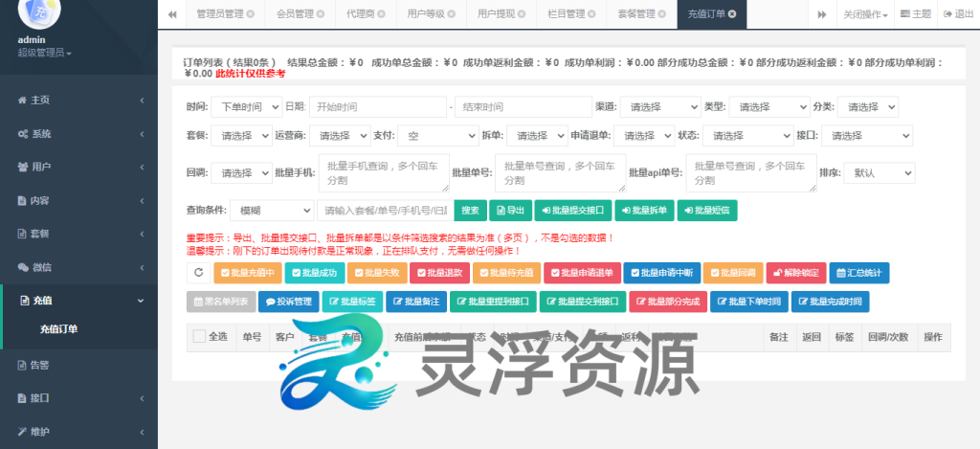The image size is (980, 449).
Task: Open the 告警 sidebar item
Action: pyautogui.click(x=78, y=365)
